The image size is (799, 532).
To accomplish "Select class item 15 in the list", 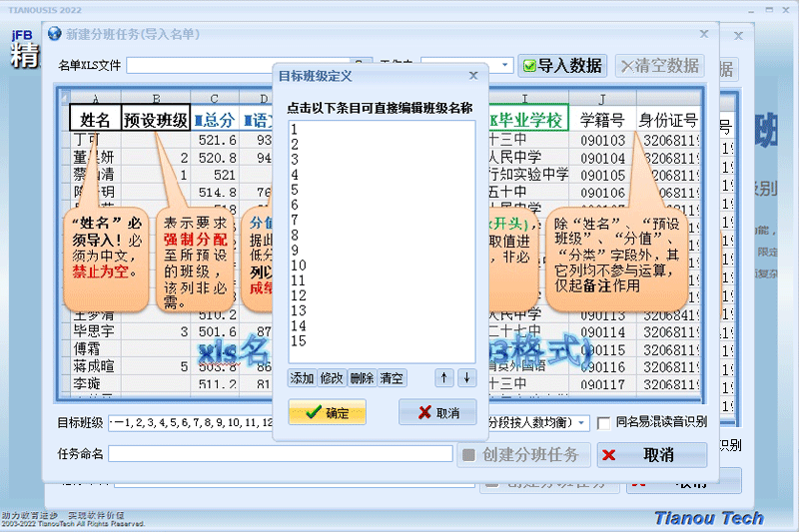I will tap(382, 341).
